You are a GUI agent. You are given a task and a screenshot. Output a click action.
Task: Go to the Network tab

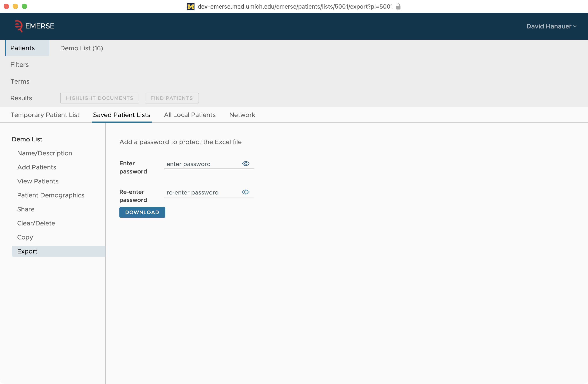242,115
